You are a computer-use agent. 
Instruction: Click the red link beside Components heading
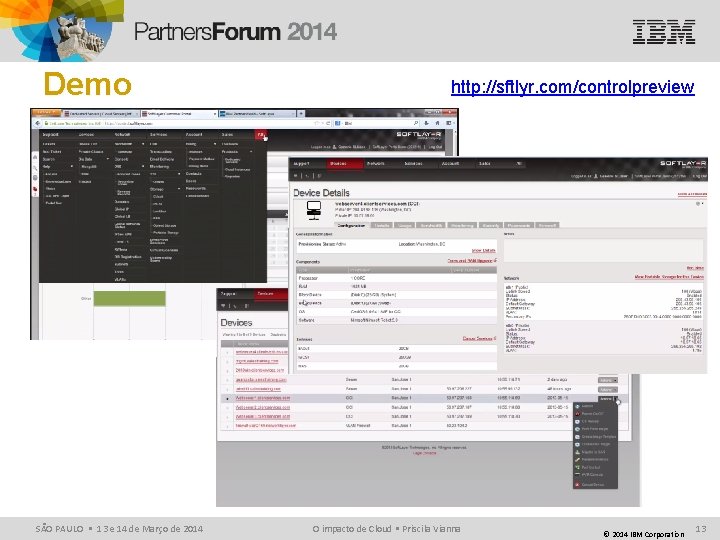pyautogui.click(x=472, y=261)
